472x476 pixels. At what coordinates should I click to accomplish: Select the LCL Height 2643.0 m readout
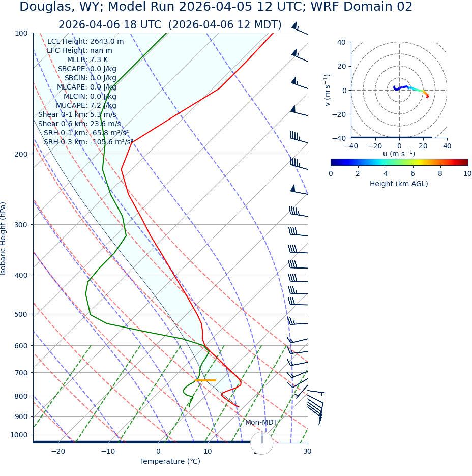coord(85,41)
